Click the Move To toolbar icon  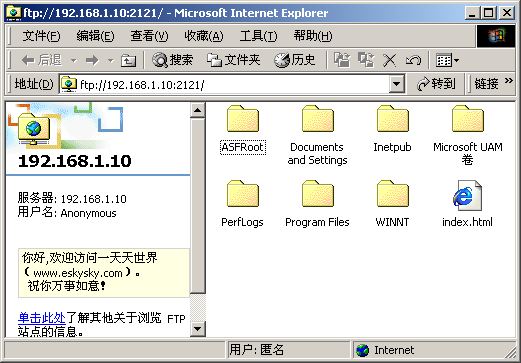click(x=342, y=60)
